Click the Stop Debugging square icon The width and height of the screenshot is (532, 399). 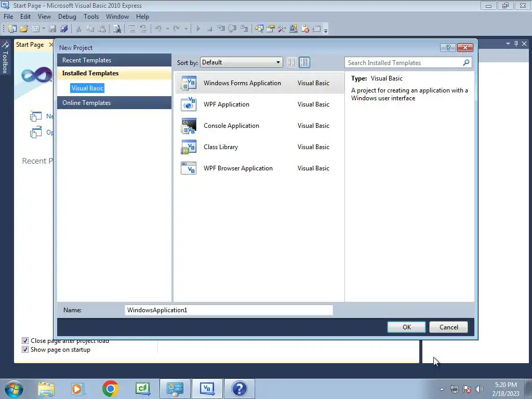210,29
